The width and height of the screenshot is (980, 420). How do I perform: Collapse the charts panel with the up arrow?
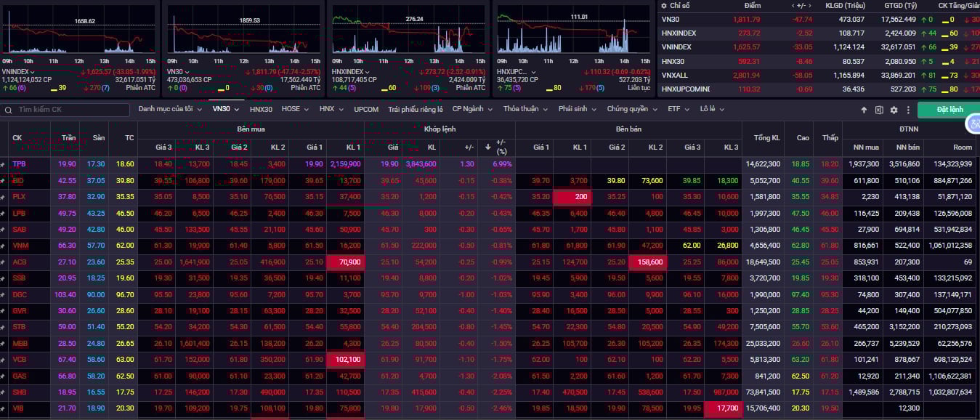click(x=864, y=110)
